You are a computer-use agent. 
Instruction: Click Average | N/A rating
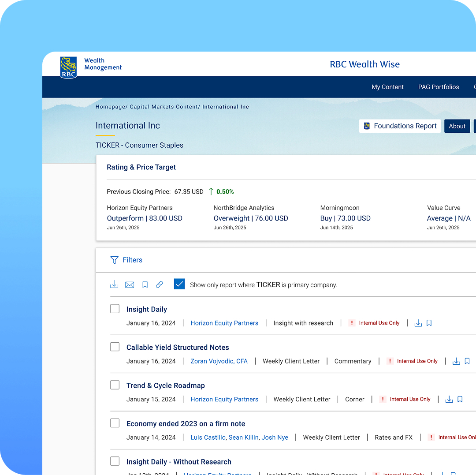[x=449, y=218]
